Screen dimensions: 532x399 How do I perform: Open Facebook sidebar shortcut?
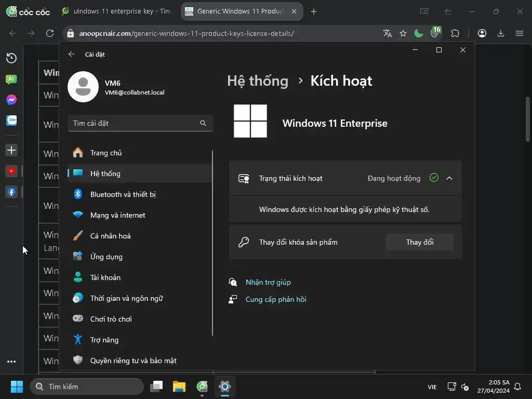click(x=11, y=192)
